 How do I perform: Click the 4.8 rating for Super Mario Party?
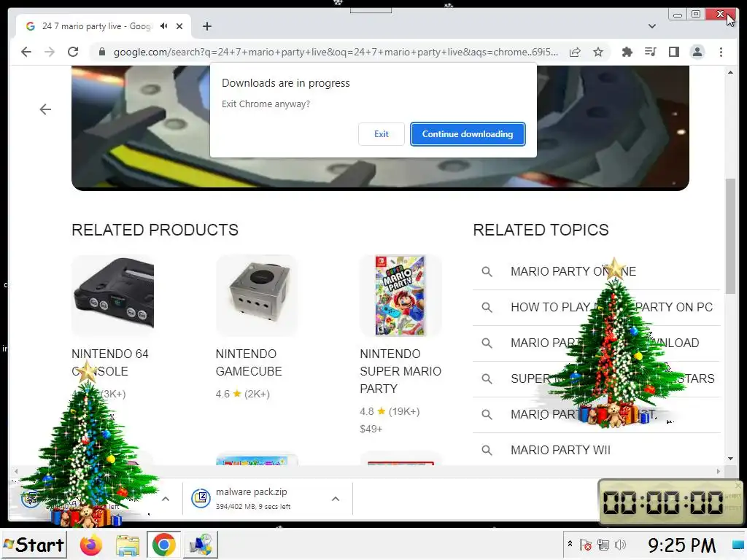pos(390,411)
